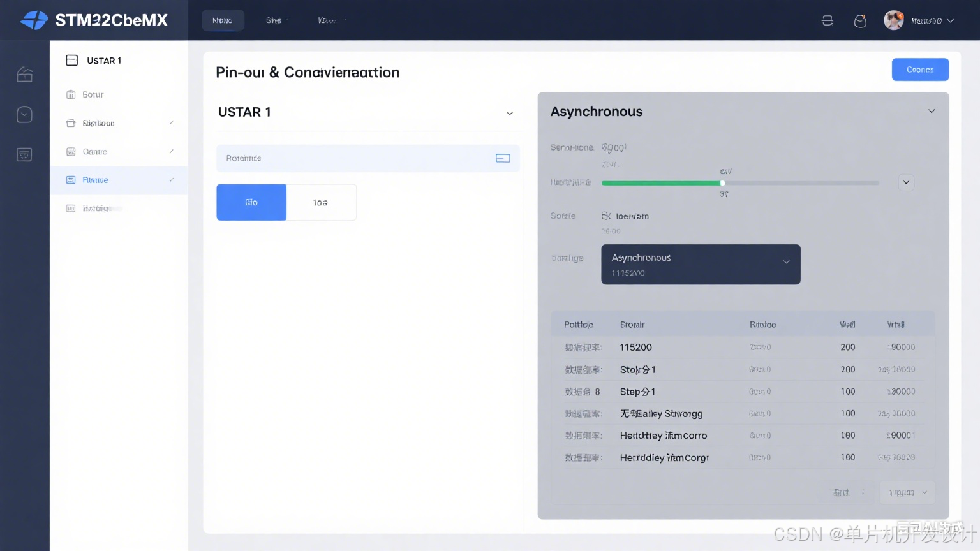This screenshot has height=551, width=980.
Task: Click the chevron-box icon in dark sidebar
Action: 24,115
